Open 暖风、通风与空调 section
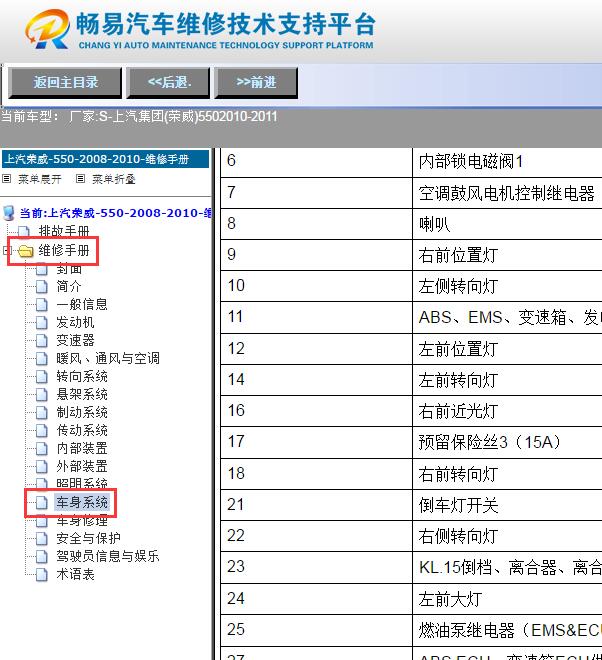This screenshot has width=602, height=660. (x=108, y=358)
